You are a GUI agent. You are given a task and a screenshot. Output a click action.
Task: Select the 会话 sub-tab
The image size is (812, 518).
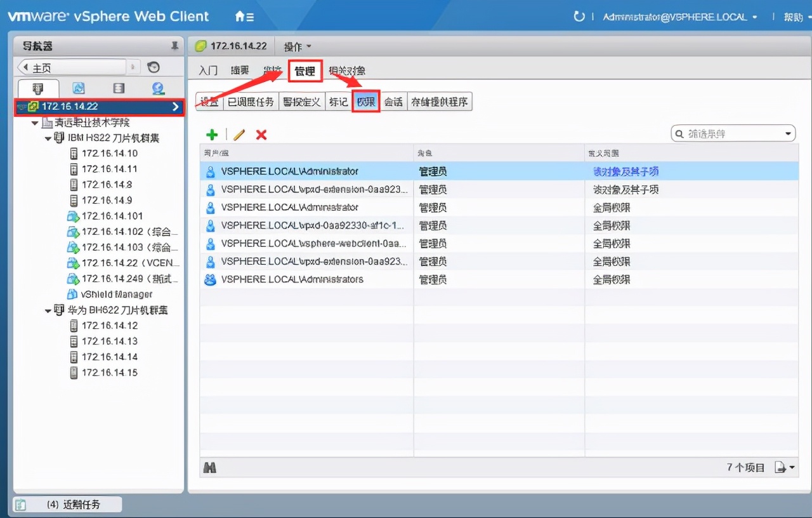coord(393,100)
